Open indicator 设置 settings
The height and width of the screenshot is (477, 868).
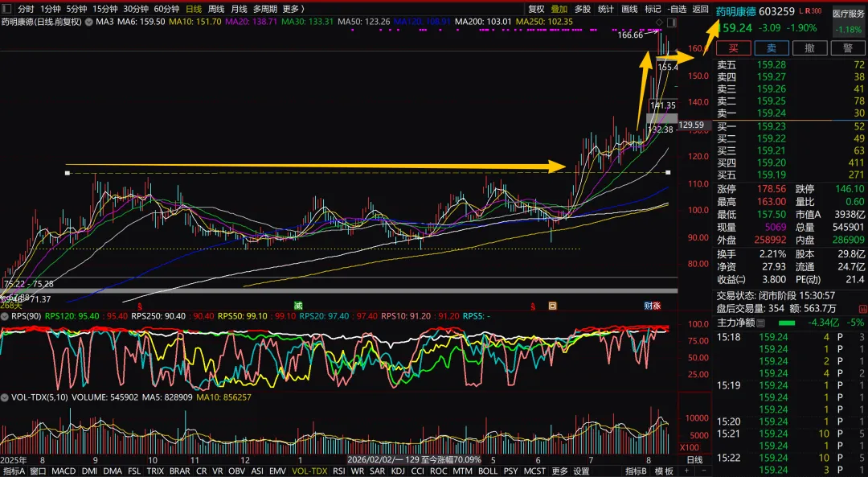pos(581,471)
